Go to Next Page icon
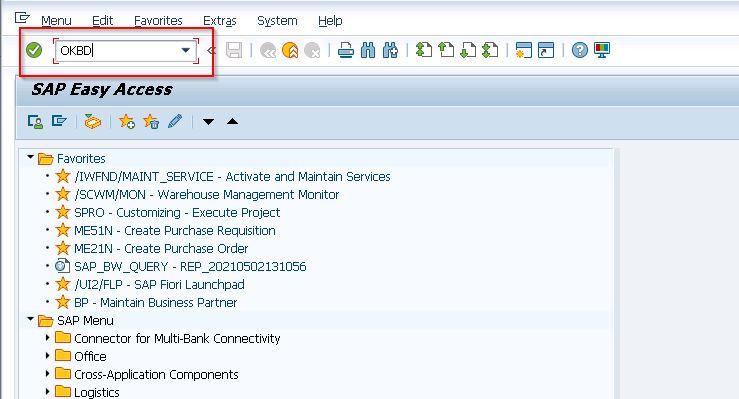 pyautogui.click(x=468, y=50)
